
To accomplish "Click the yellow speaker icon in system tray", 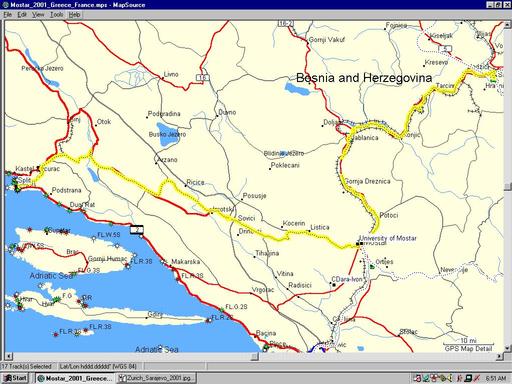I will tap(450, 378).
